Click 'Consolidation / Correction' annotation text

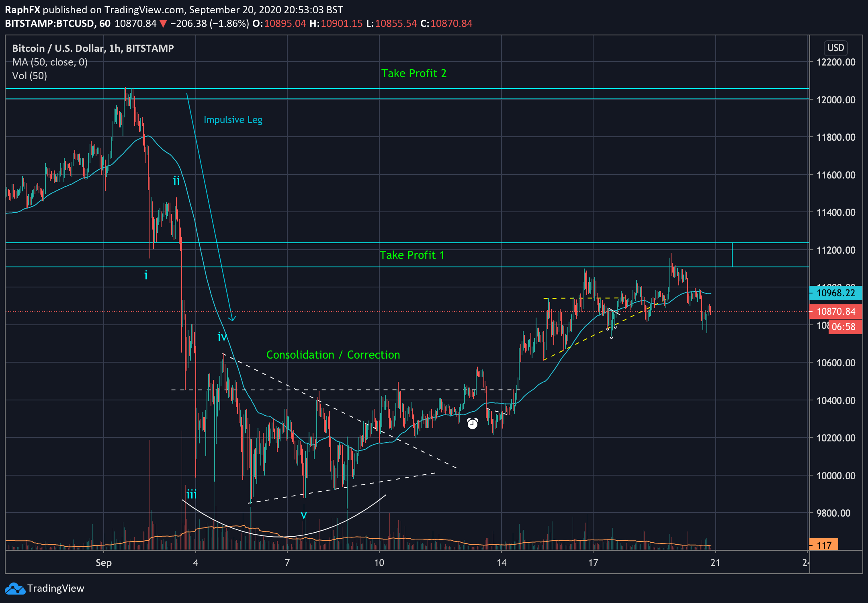point(333,355)
